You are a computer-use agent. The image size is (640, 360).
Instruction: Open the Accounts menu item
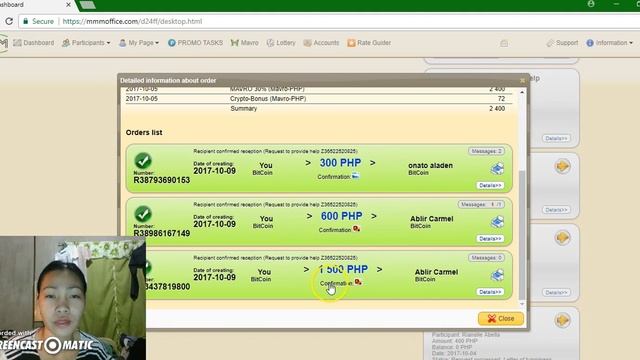tap(321, 43)
